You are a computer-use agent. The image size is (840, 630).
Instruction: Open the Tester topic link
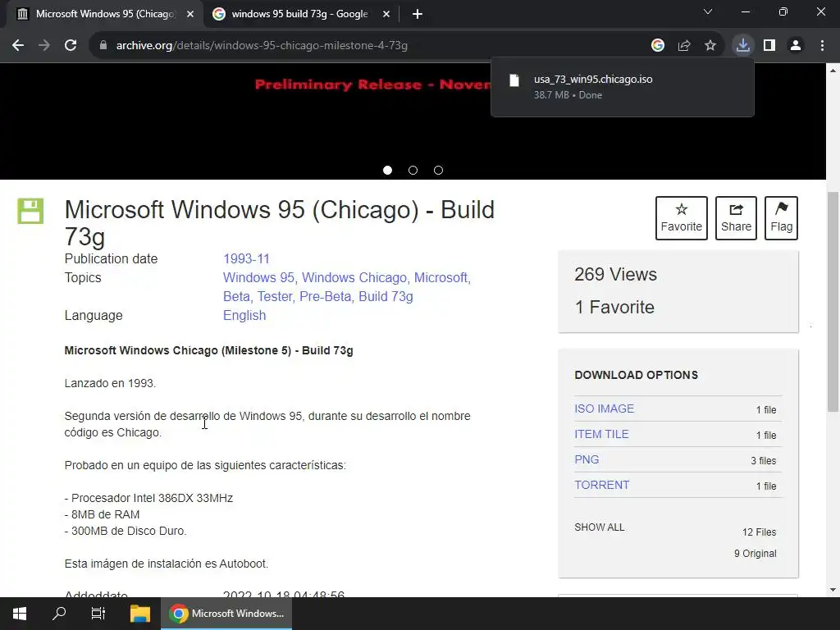[275, 296]
